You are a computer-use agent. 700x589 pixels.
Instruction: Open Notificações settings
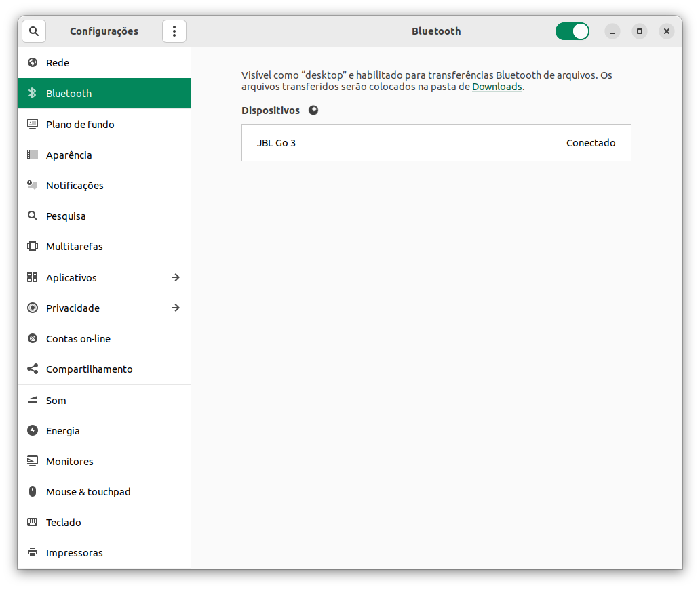(x=104, y=185)
